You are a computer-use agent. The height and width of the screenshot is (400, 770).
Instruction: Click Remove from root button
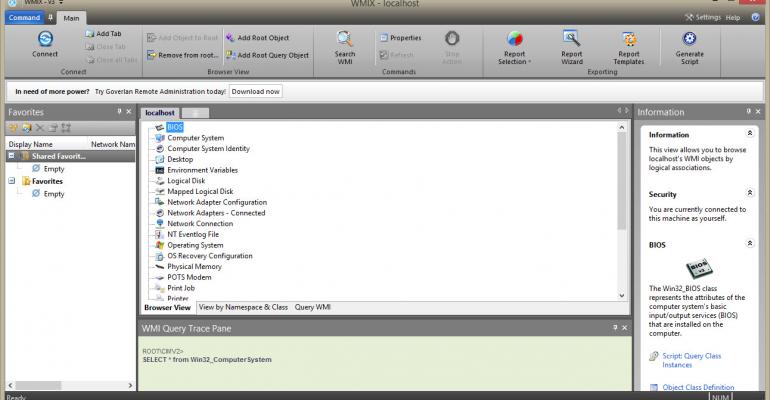point(183,55)
